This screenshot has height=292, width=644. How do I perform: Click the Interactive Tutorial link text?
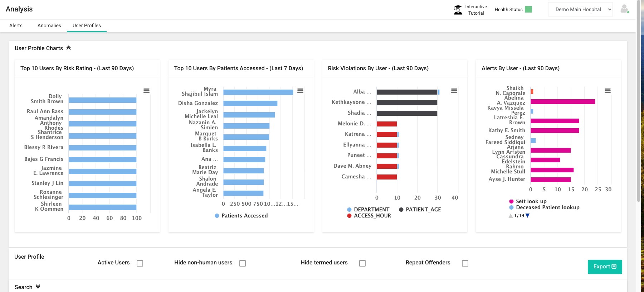coord(476,10)
